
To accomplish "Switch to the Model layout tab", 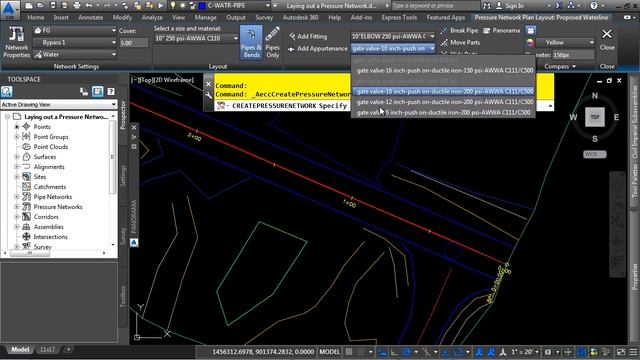I will tap(20, 350).
